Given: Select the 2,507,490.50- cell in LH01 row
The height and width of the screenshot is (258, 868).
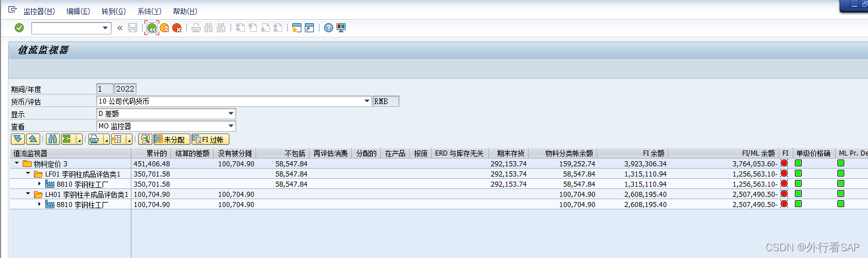Looking at the screenshot, I should point(724,194).
